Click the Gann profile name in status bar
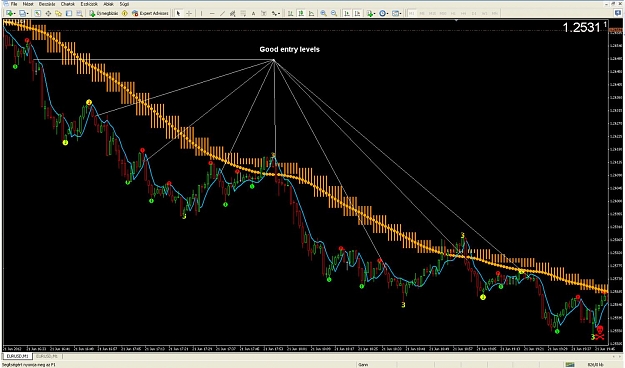 click(363, 364)
